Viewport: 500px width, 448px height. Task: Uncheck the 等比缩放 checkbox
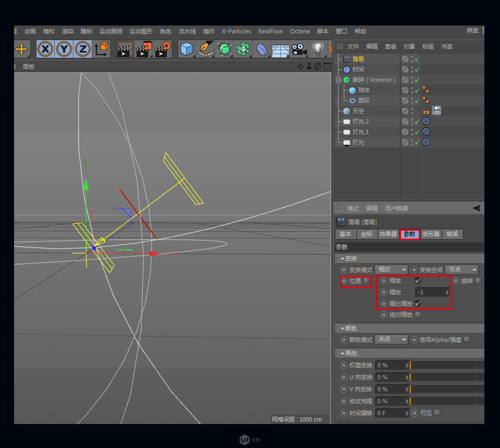pyautogui.click(x=418, y=304)
